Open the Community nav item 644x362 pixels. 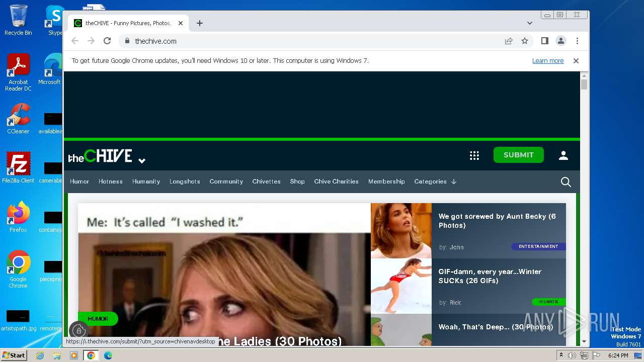coord(226,182)
